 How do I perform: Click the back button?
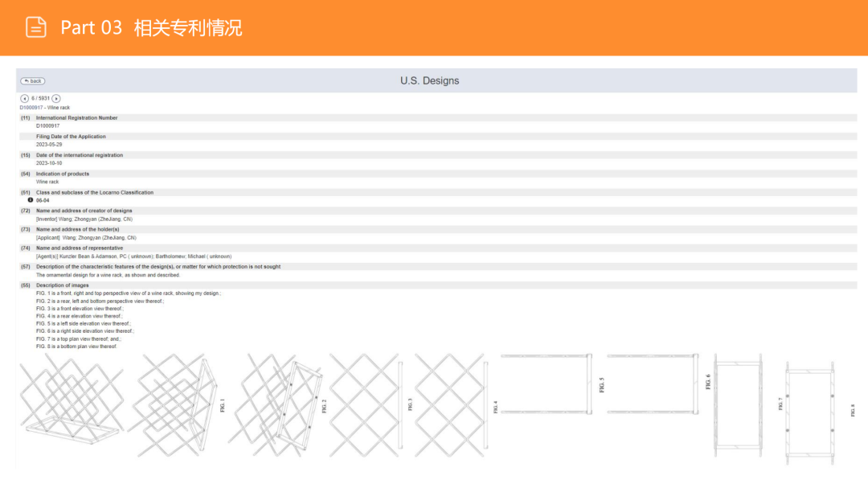tap(33, 81)
